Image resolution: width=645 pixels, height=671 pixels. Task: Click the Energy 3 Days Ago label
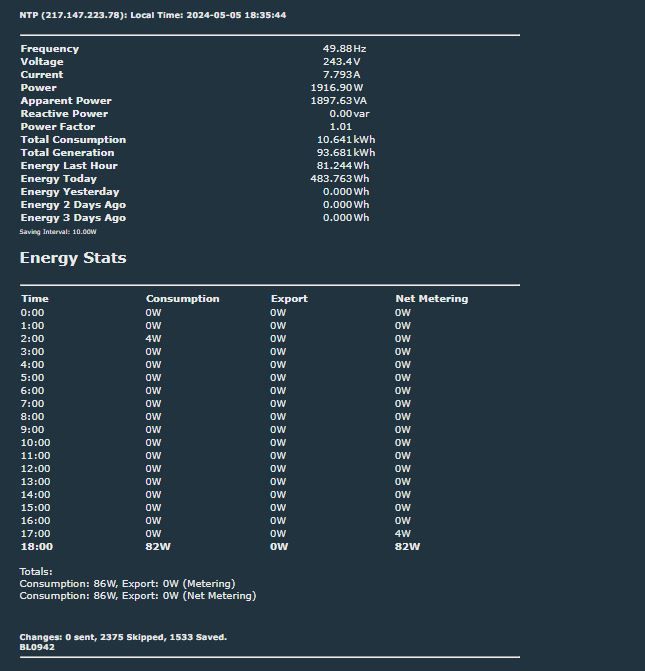tap(73, 218)
